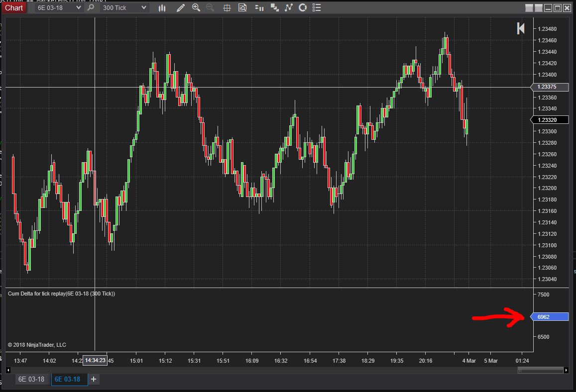Screen dimensions: 576x392
Task: Click the Cum Delta for tick replay label
Action: coord(61,294)
